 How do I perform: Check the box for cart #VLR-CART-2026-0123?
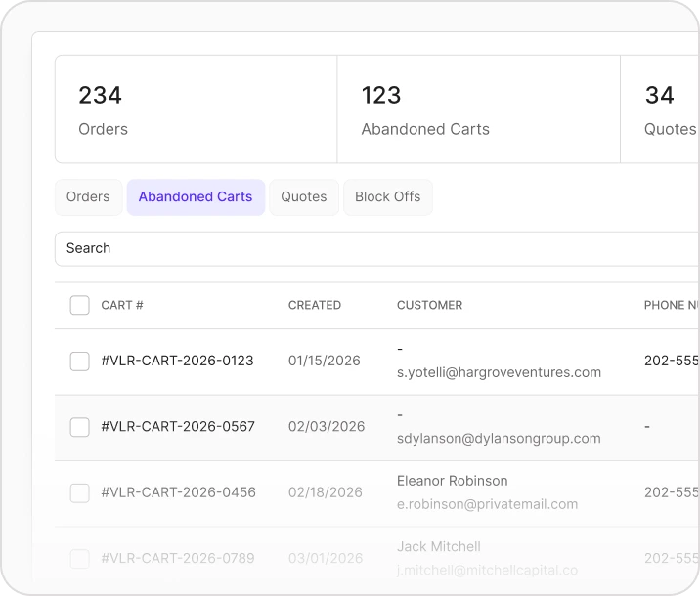(x=79, y=361)
